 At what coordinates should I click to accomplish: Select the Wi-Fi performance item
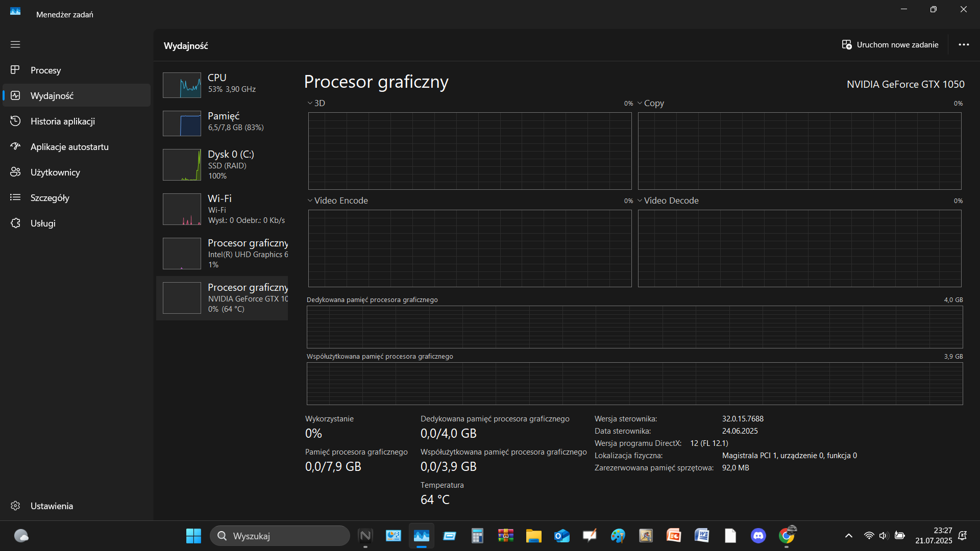coord(222,209)
